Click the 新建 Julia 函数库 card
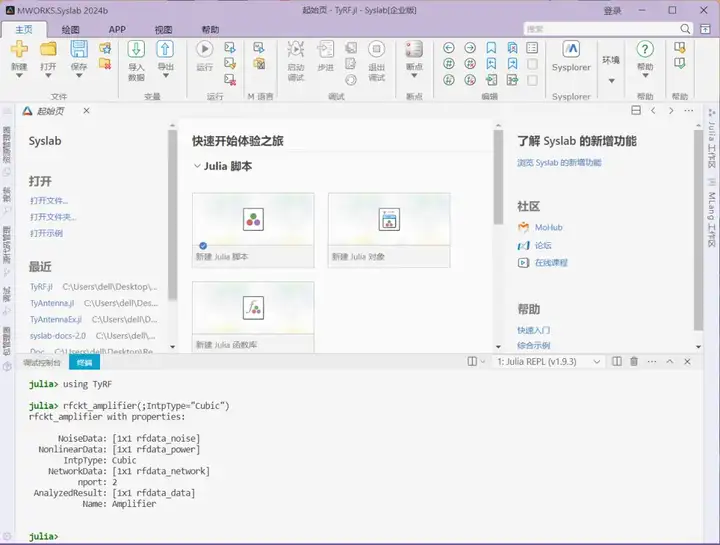The width and height of the screenshot is (720, 545). (253, 317)
